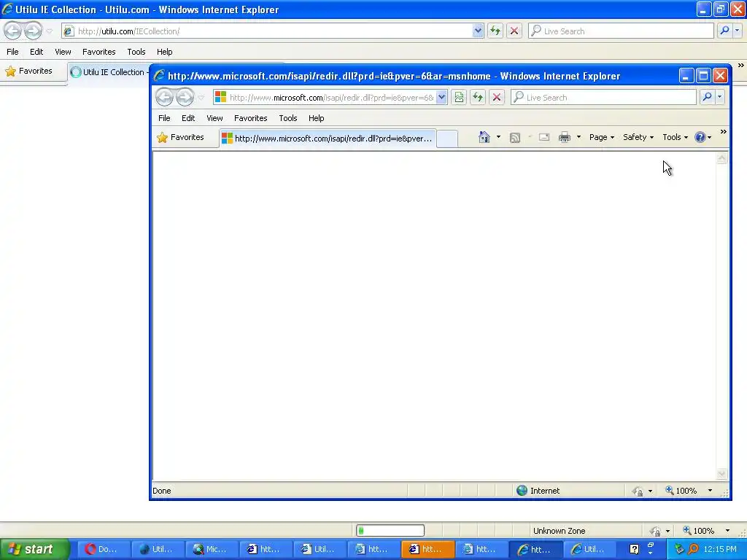This screenshot has width=747, height=560.
Task: Expand the zoom level dropdown in the front status bar
Action: tap(710, 491)
